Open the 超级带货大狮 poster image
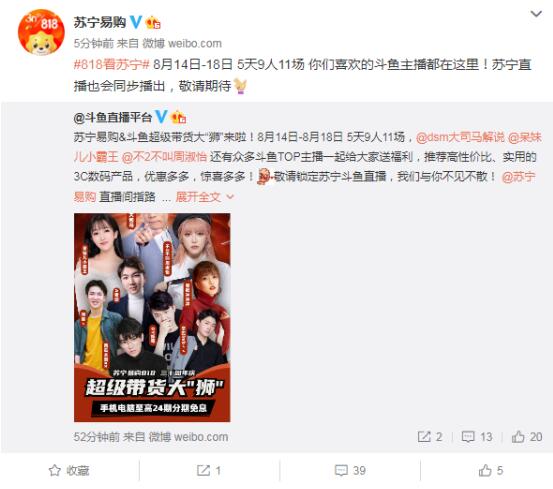The height and width of the screenshot is (489, 553). click(x=152, y=317)
